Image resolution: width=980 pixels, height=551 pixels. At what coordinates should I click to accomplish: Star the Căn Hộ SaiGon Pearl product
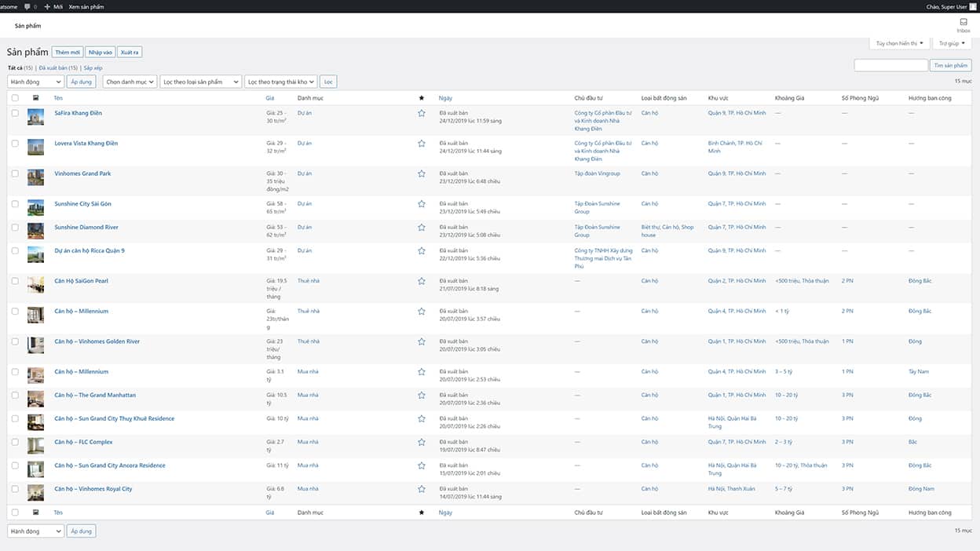(422, 281)
